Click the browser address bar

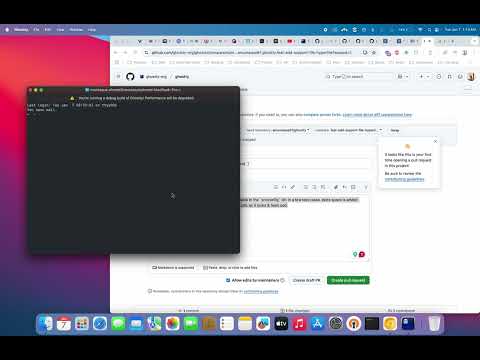252,52
